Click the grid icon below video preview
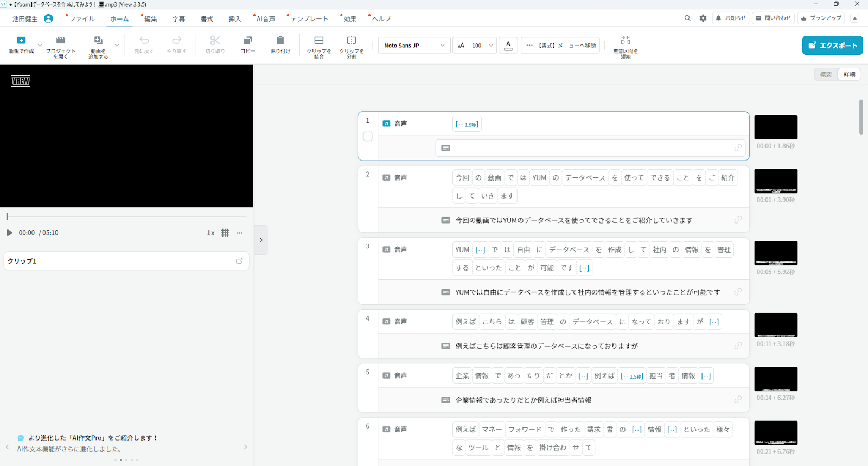Image resolution: width=868 pixels, height=466 pixels. pyautogui.click(x=225, y=233)
